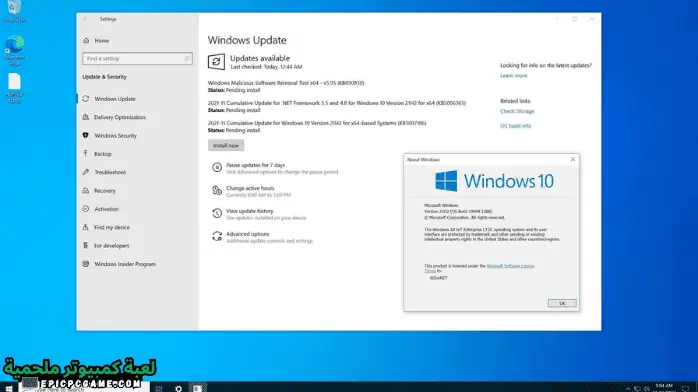Open Windows Security shield icon
Image resolution: width=698 pixels, height=392 pixels.
pyautogui.click(x=85, y=135)
